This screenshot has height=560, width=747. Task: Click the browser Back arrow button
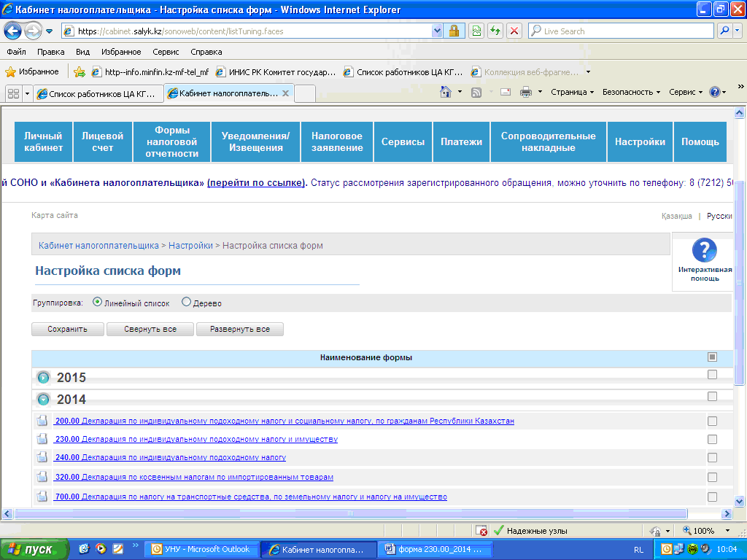tap(13, 31)
